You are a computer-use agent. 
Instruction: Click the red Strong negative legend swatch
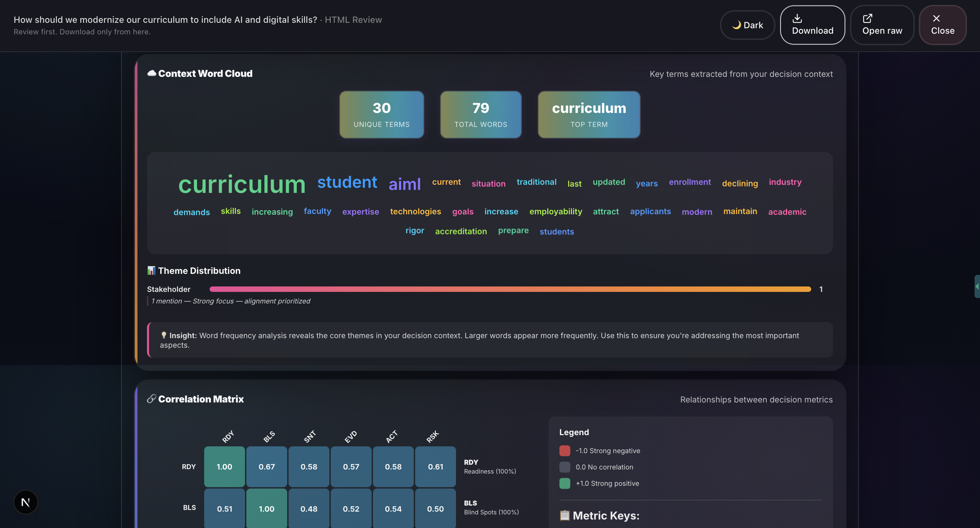[565, 451]
